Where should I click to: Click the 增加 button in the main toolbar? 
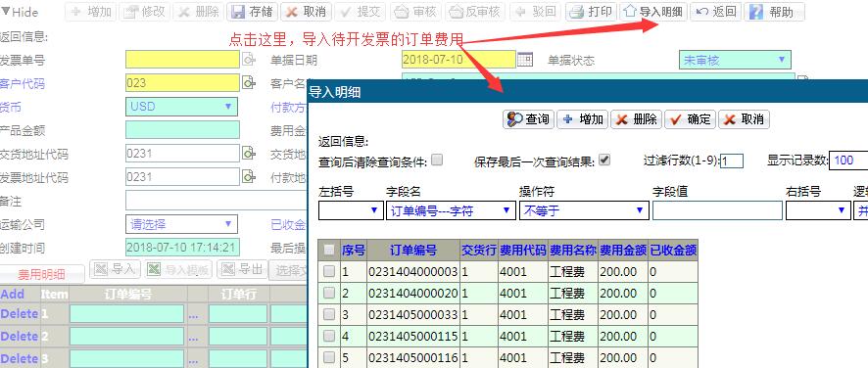point(91,12)
